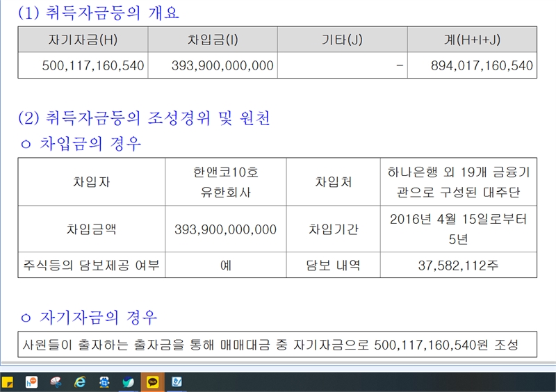Open Internet Explorer from the taskbar
556x392 pixels.
pyautogui.click(x=81, y=382)
